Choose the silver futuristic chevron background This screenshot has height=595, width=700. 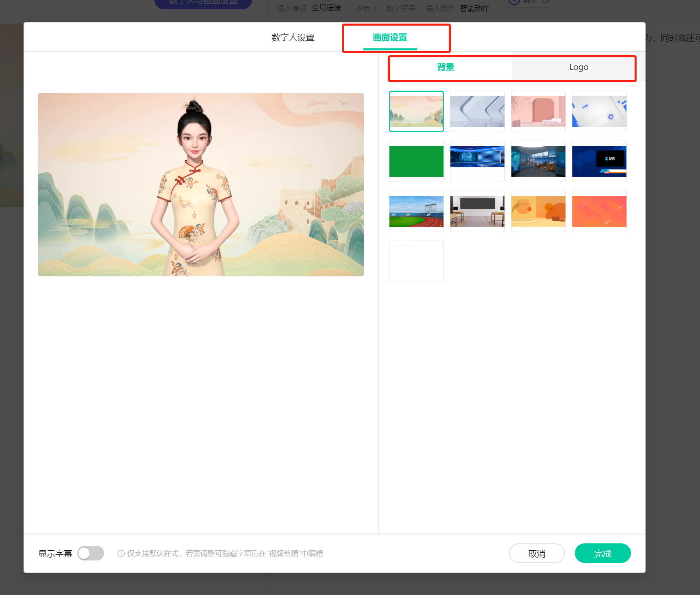[477, 111]
